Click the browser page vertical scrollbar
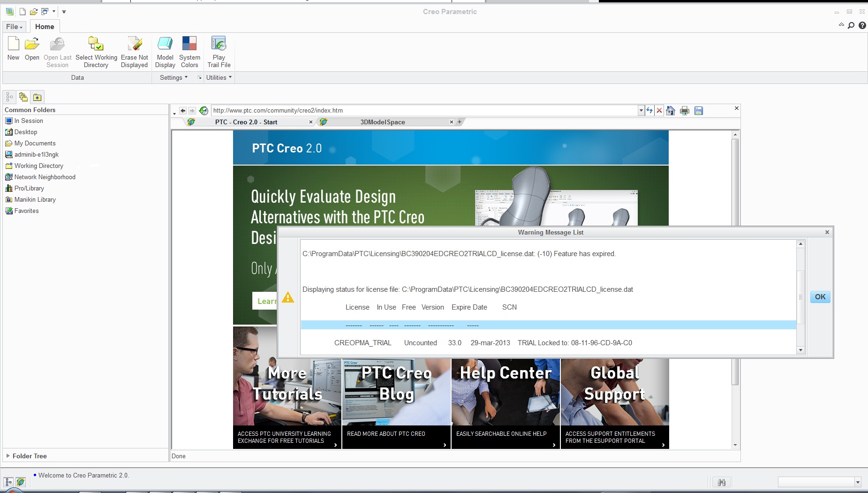 735,263
